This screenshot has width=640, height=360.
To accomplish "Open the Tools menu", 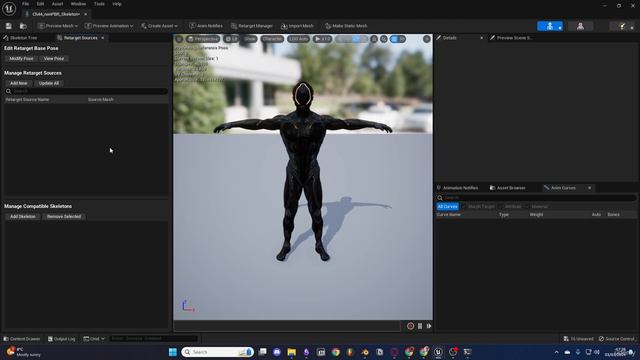I will [x=99, y=4].
